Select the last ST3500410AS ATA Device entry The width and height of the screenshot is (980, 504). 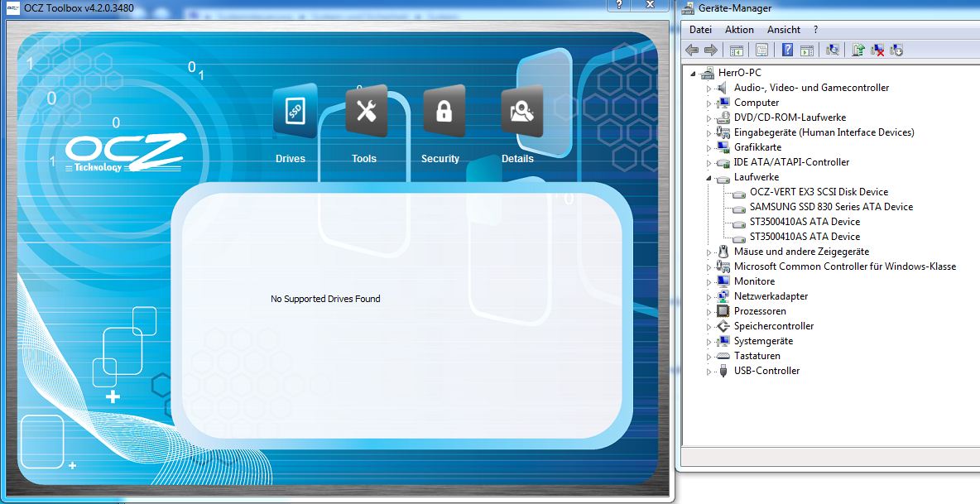click(x=805, y=237)
